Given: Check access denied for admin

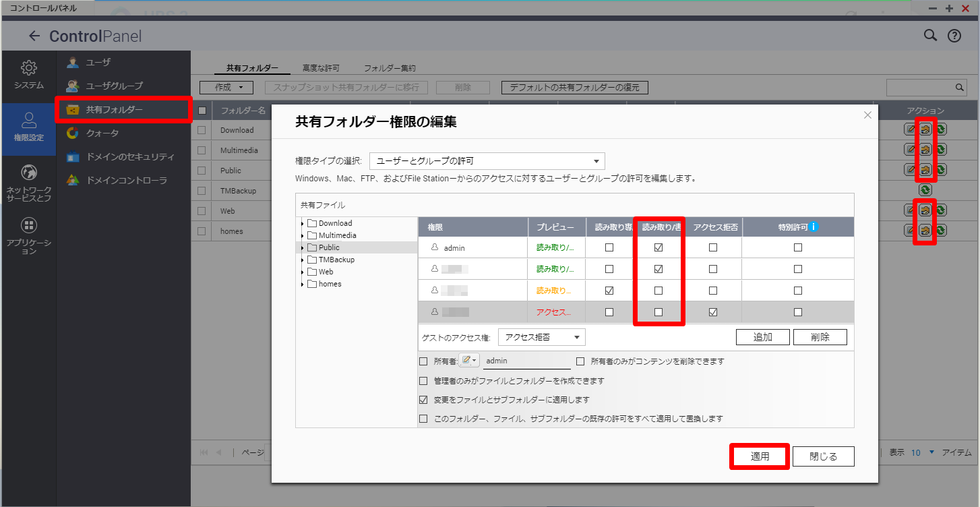Looking at the screenshot, I should (713, 247).
